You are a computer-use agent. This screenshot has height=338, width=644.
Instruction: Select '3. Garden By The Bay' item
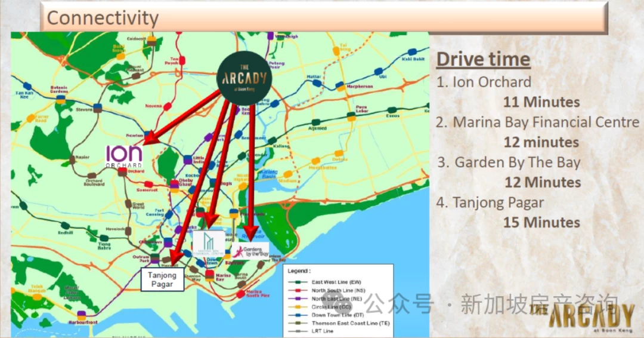(x=509, y=162)
